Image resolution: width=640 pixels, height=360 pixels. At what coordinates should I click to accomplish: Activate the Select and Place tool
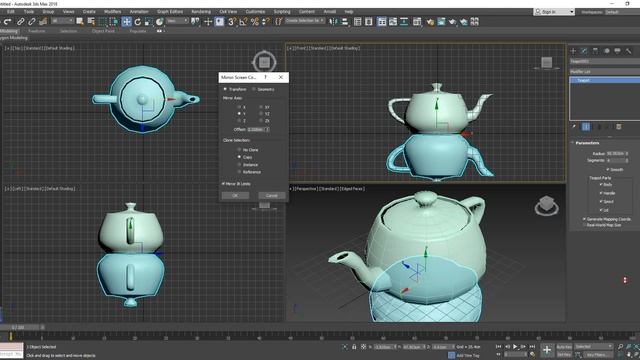point(160,22)
